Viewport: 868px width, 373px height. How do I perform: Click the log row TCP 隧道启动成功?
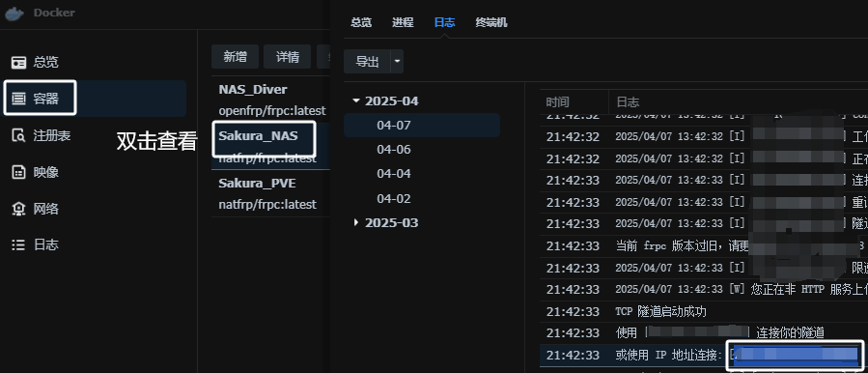704,311
